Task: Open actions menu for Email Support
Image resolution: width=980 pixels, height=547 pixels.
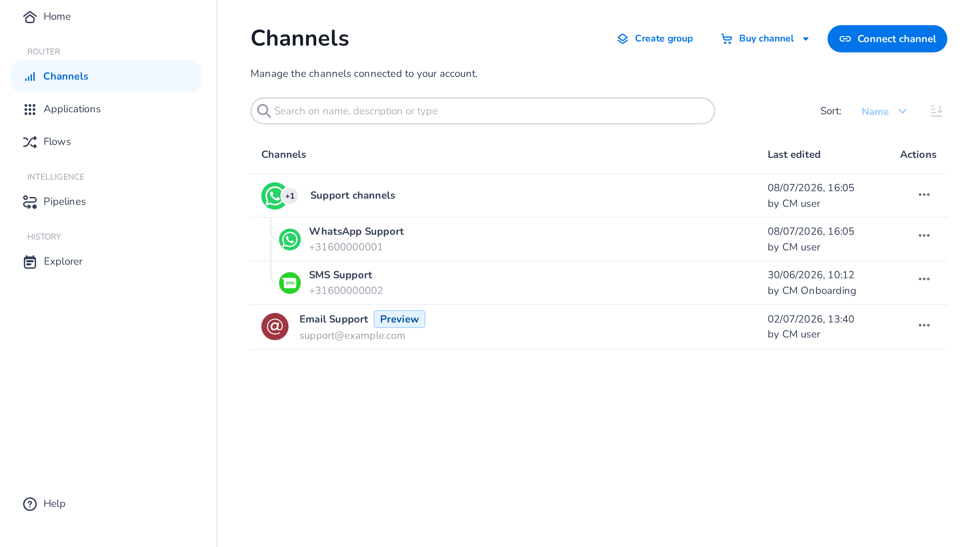Action: point(924,325)
